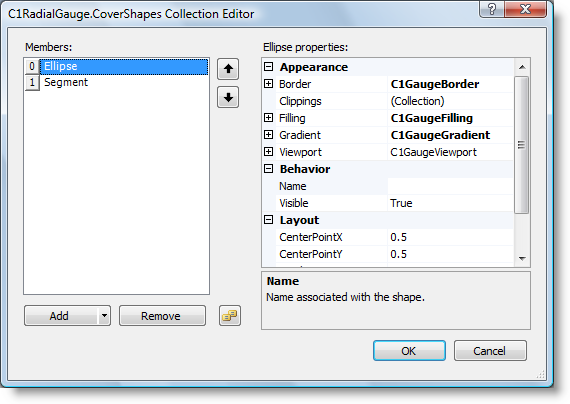Expand the Filling property

coord(268,117)
